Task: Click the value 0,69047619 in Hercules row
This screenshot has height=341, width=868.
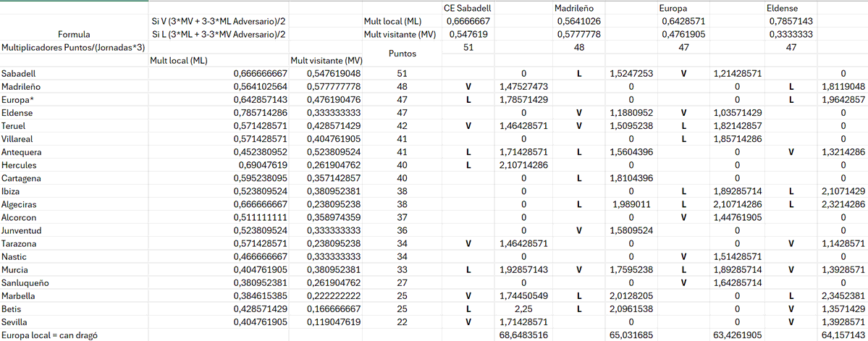Action: (219, 165)
